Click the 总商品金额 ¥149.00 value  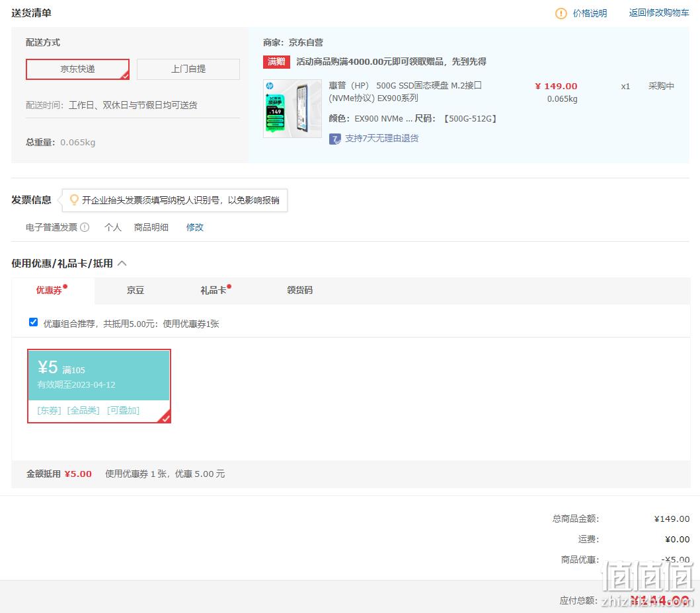pyautogui.click(x=672, y=519)
